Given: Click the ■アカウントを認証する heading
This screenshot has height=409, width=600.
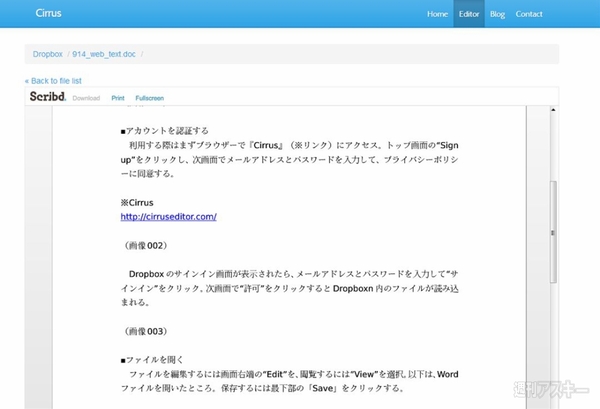Looking at the screenshot, I should click(165, 131).
